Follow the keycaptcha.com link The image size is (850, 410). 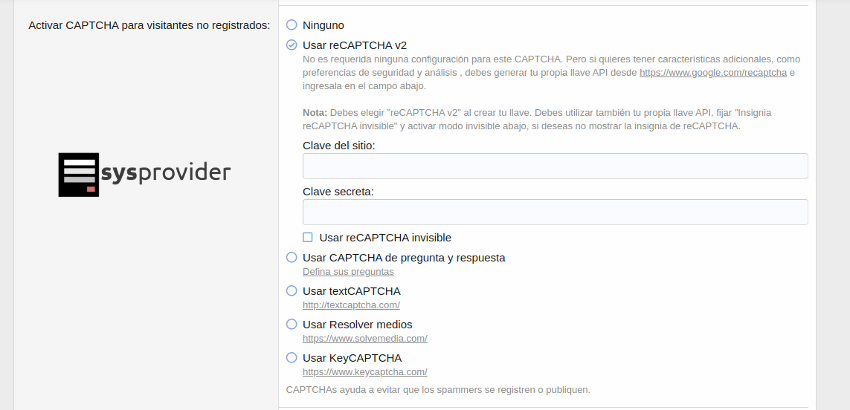point(357,372)
